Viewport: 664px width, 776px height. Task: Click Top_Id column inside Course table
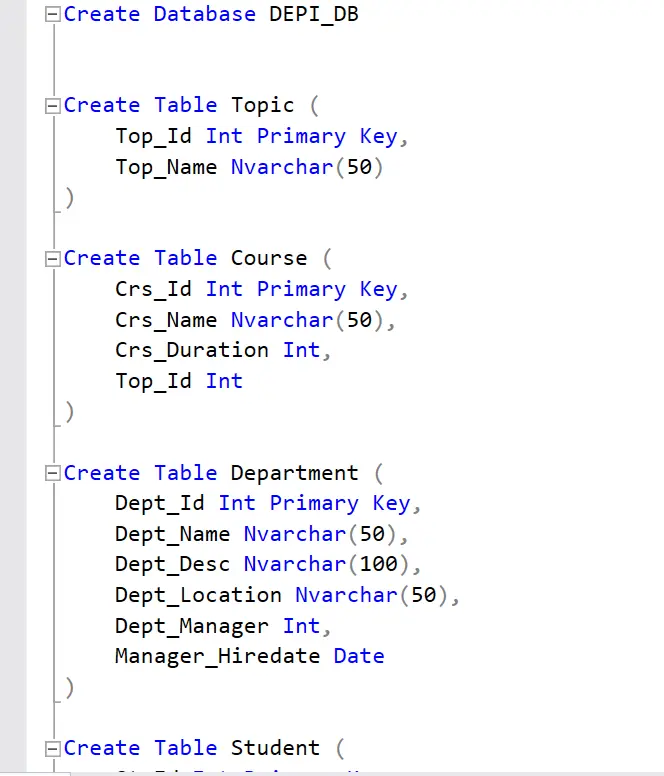(153, 382)
